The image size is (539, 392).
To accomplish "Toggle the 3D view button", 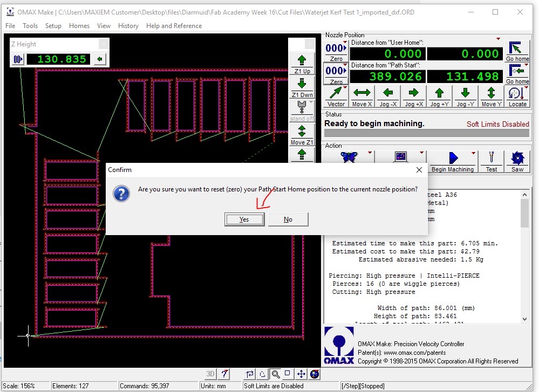I will [x=210, y=374].
